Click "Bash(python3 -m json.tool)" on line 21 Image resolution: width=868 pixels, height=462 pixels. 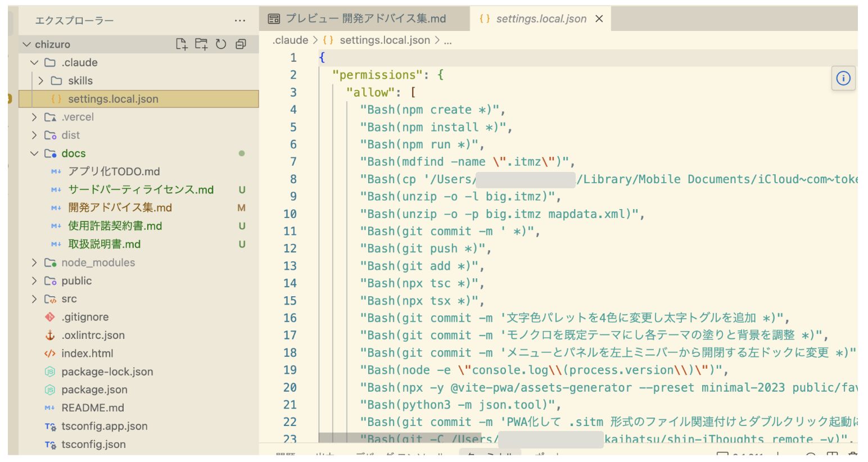tap(457, 405)
